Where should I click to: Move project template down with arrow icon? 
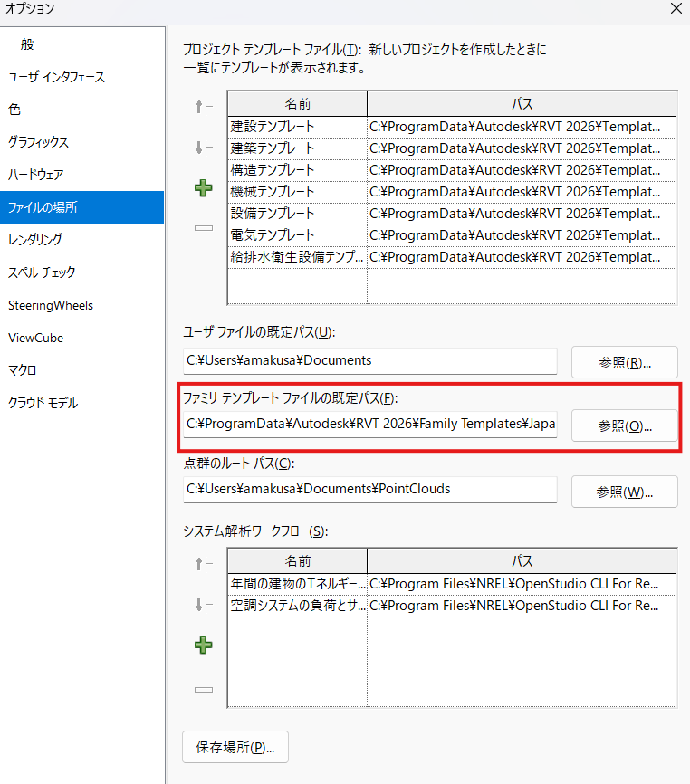204,148
